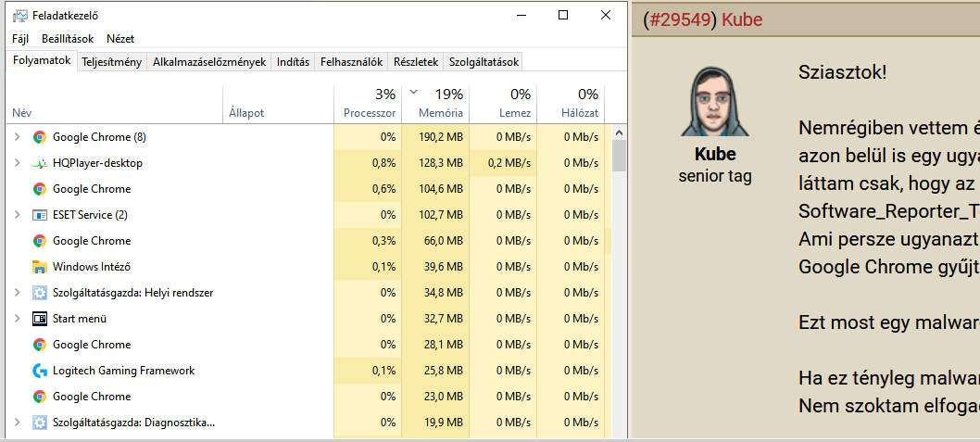Image resolution: width=980 pixels, height=442 pixels.
Task: Open the Nézet menu
Action: 120,39
